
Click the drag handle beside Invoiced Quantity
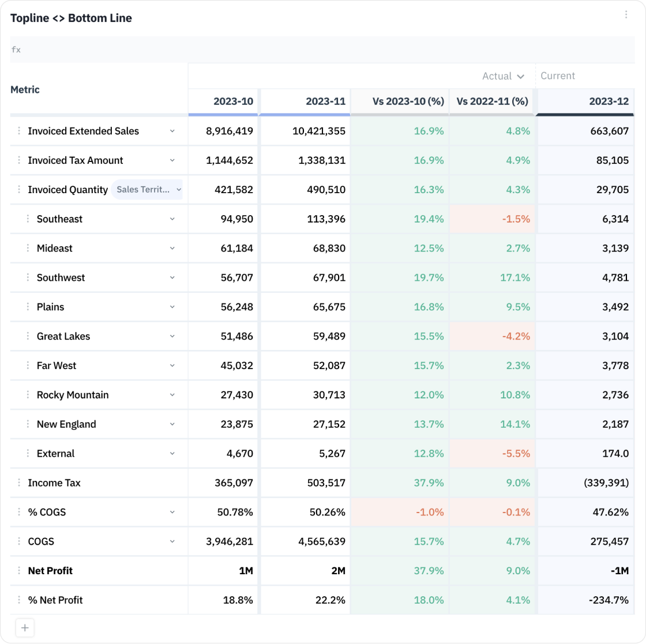click(x=19, y=190)
